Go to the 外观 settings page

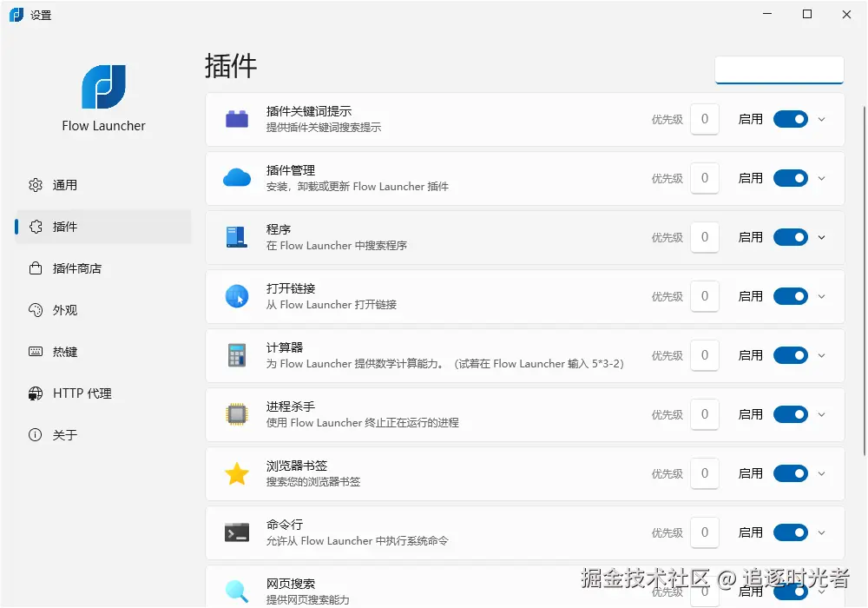[x=103, y=310]
